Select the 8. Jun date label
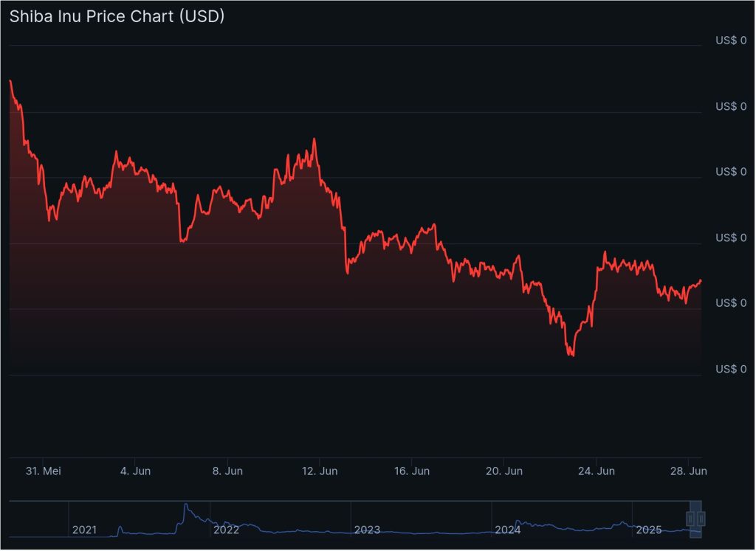This screenshot has width=756, height=551. [x=227, y=471]
